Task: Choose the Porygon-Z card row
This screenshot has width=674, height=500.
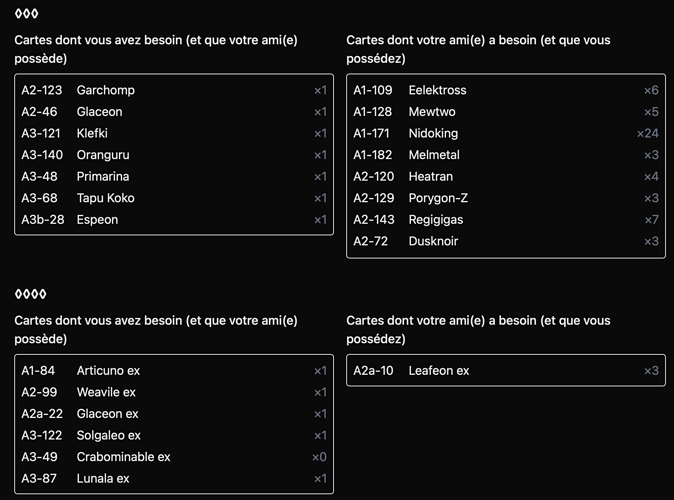Action: 505,198
